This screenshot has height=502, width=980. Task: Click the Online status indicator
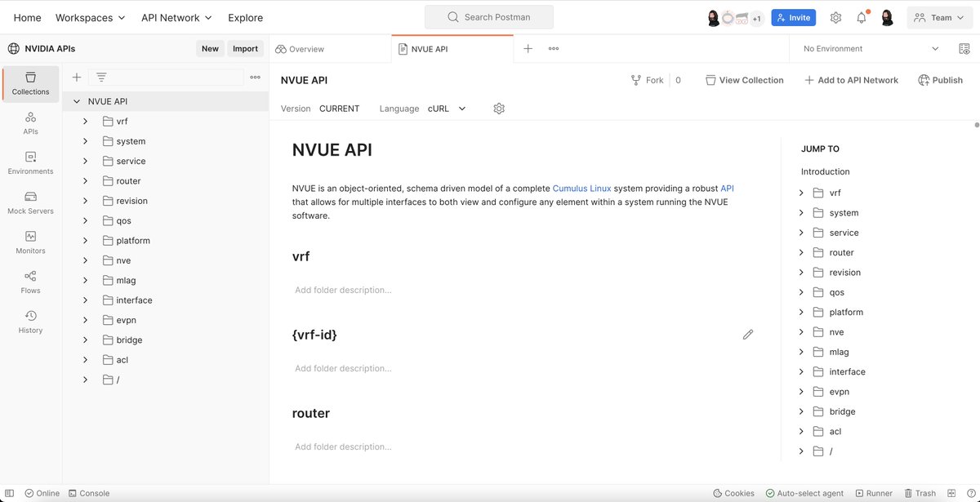[x=42, y=493]
